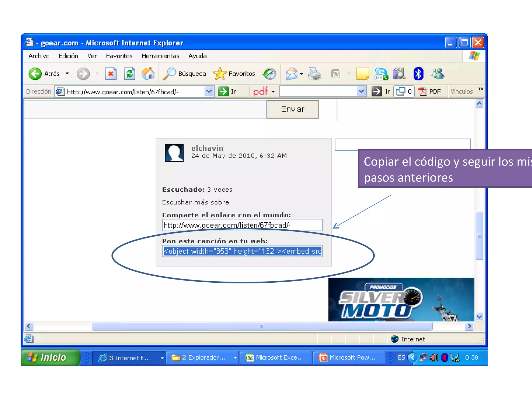Click the PDF convert button
The image size is (532, 399).
(429, 91)
